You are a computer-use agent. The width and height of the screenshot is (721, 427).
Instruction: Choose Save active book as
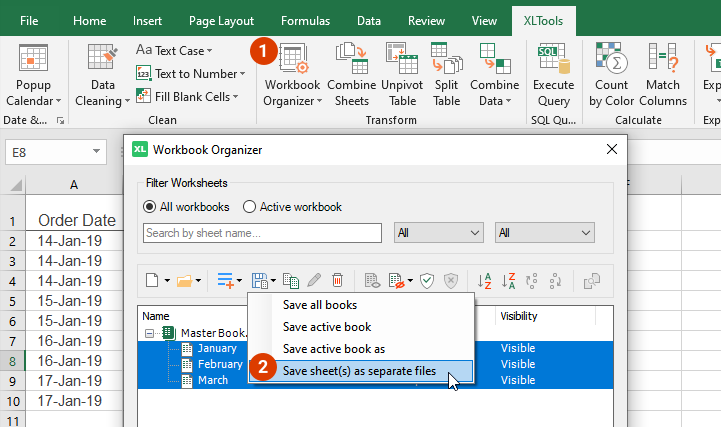coord(361,349)
